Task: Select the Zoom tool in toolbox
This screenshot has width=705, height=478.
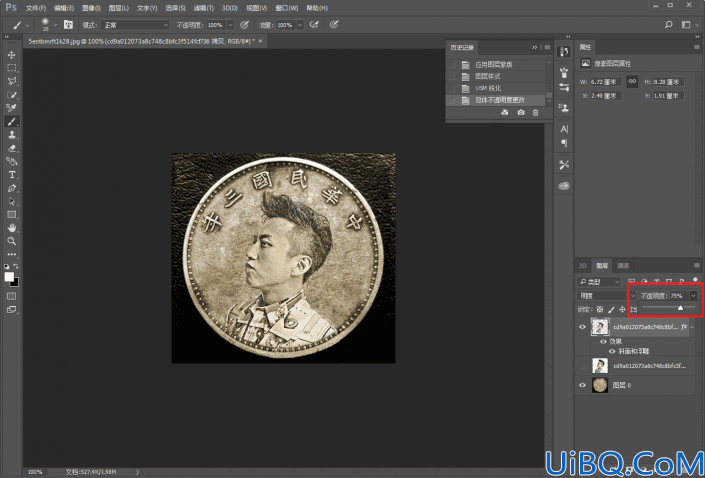Action: coord(12,241)
